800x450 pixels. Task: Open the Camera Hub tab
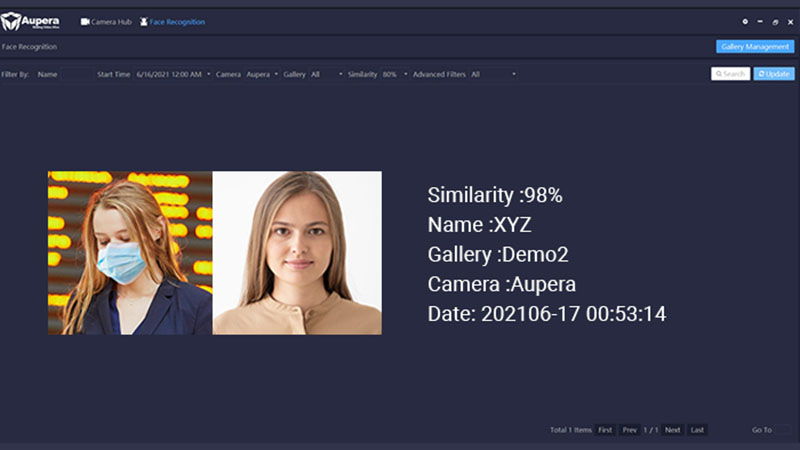(106, 22)
